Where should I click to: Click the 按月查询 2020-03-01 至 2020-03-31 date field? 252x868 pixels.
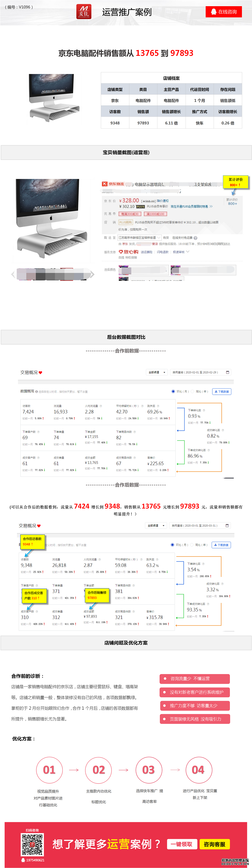click(x=200, y=526)
